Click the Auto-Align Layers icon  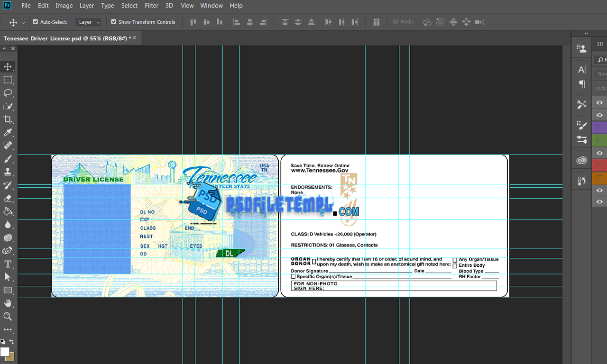[x=376, y=22]
